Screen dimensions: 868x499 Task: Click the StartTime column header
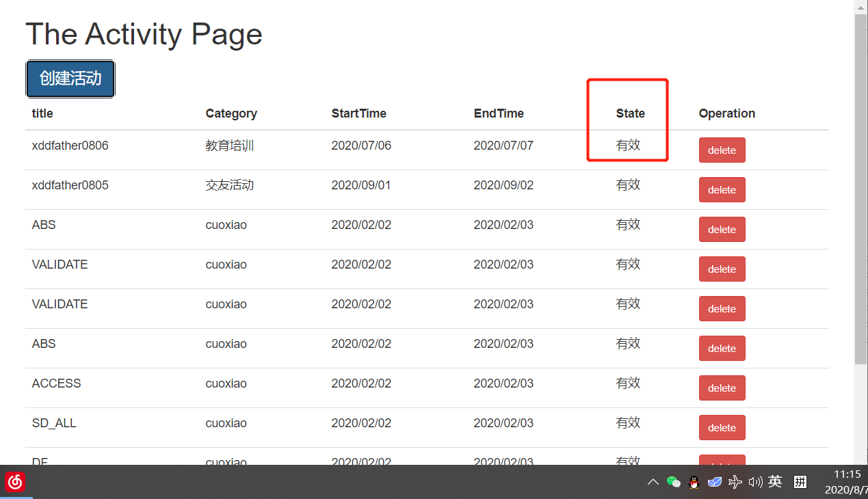tap(358, 113)
